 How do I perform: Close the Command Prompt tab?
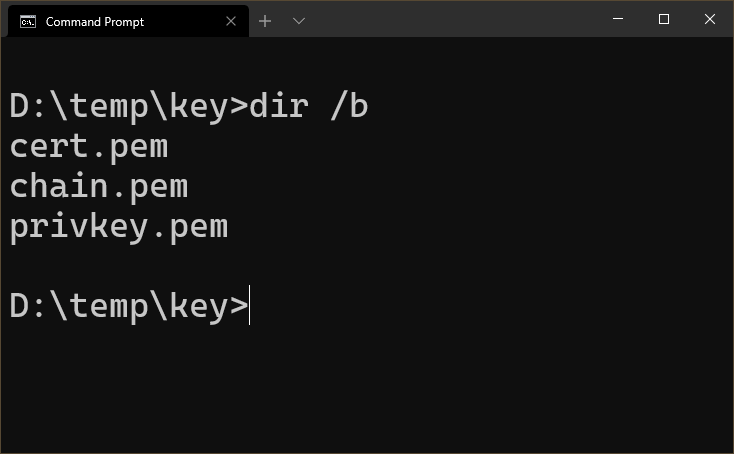coord(231,21)
